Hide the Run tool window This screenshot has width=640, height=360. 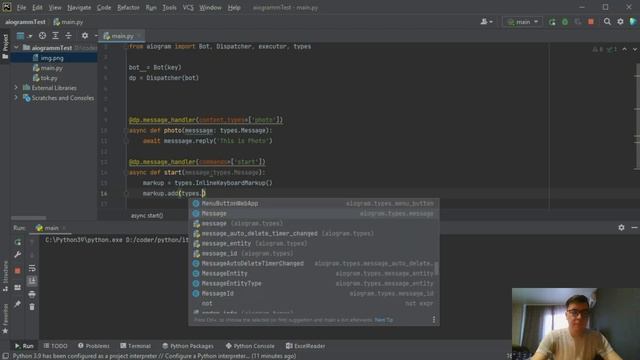click(634, 227)
